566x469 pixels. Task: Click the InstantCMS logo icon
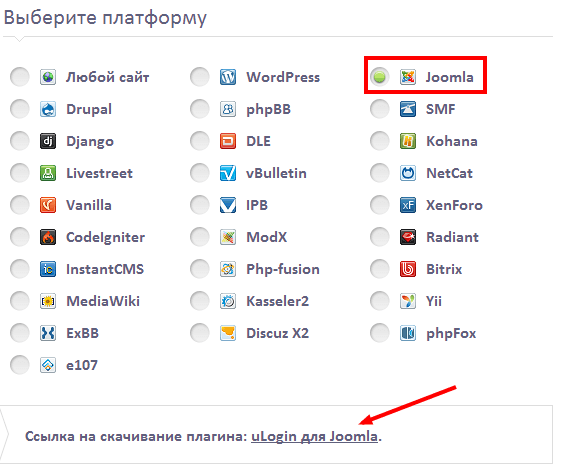click(x=48, y=269)
